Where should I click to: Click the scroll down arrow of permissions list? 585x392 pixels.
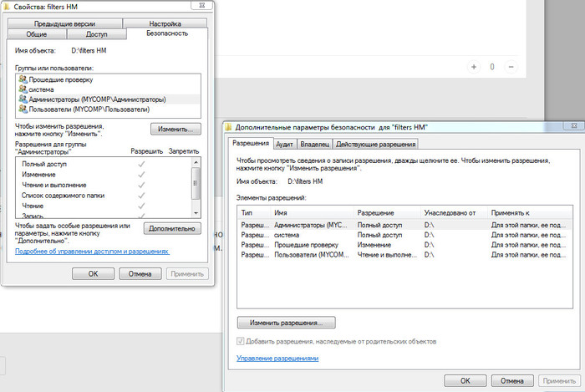tap(196, 213)
